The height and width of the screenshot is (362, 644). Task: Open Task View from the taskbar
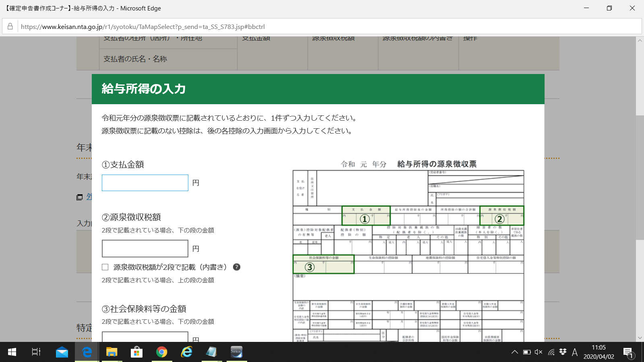tap(36, 352)
